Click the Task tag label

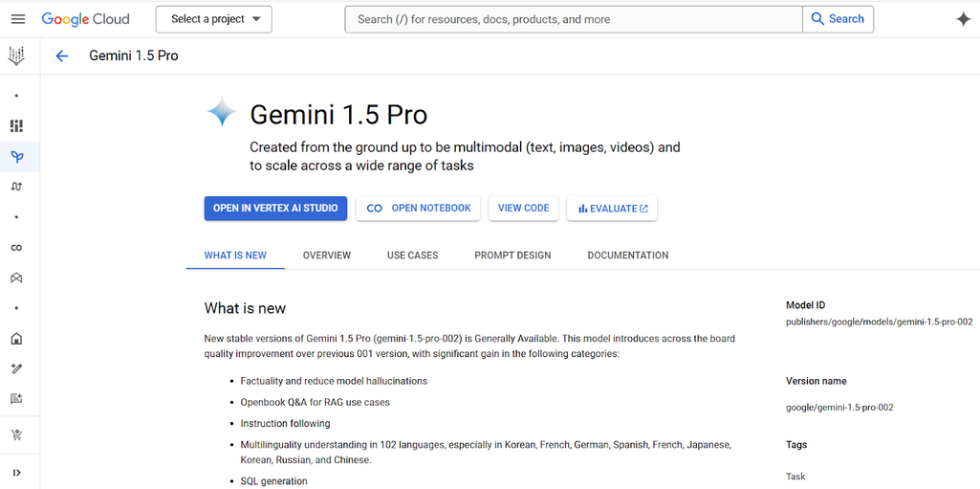pos(795,476)
